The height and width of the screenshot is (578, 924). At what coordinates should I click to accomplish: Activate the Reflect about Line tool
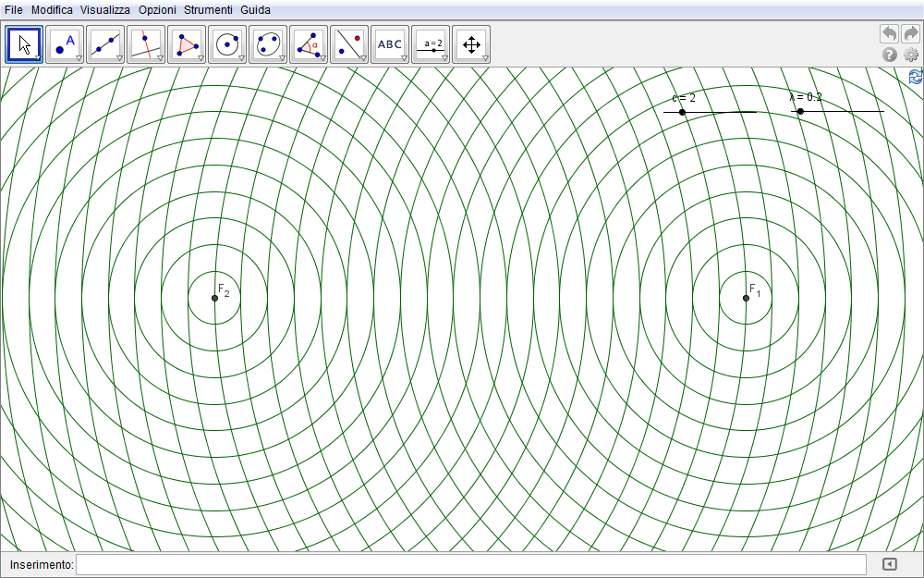click(349, 44)
